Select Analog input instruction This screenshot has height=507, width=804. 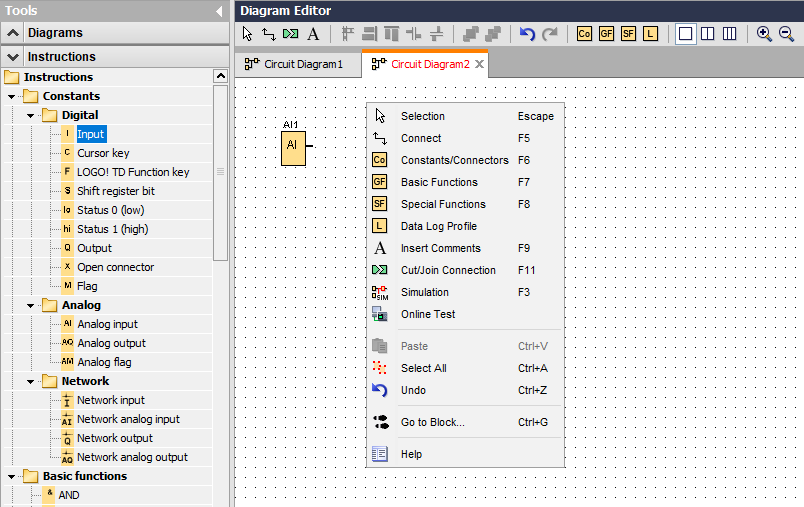pyautogui.click(x=107, y=324)
